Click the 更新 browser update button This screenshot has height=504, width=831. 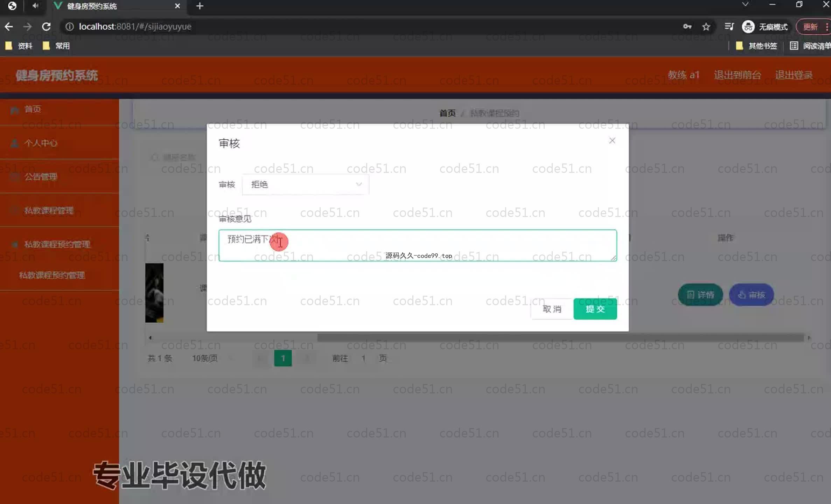(810, 27)
